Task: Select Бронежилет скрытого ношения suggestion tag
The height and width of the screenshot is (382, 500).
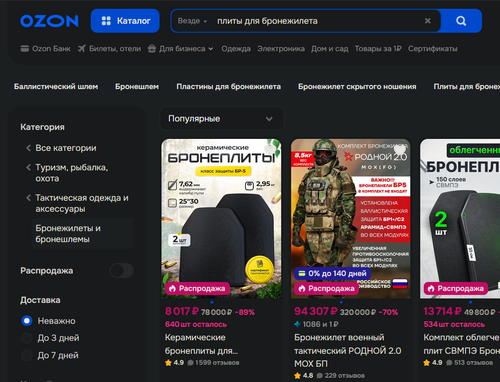Action: [x=357, y=87]
